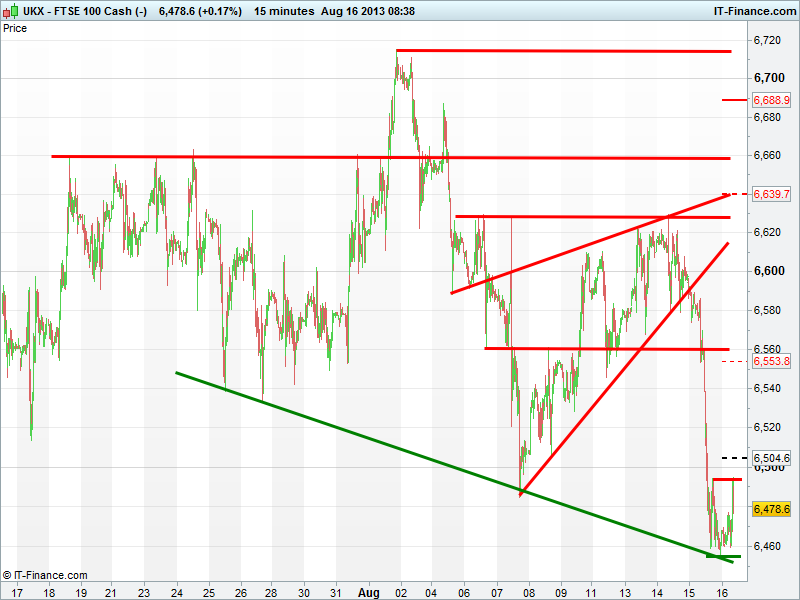Select the steep rising red trendline
The image size is (800, 600).
click(623, 370)
